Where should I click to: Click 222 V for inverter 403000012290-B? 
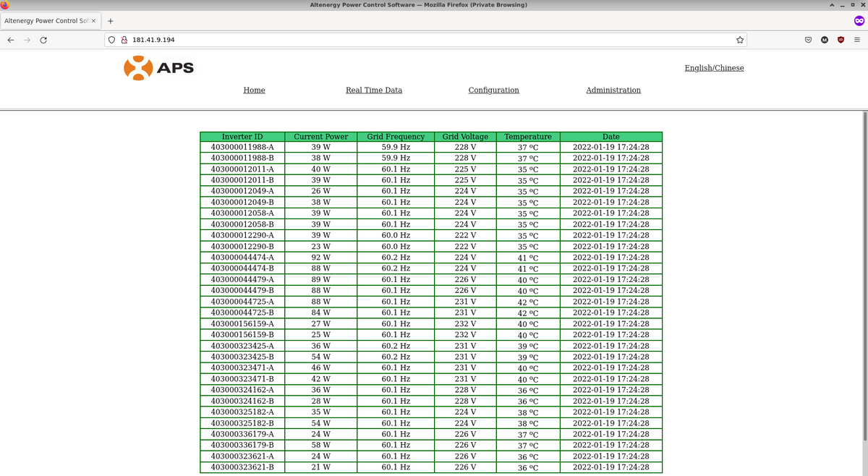[465, 246]
